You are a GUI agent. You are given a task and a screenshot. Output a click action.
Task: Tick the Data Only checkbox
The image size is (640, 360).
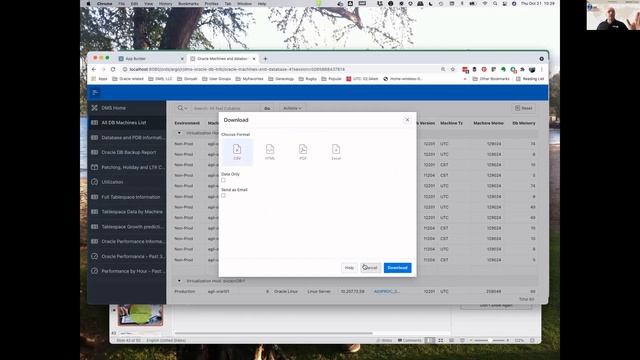point(223,180)
